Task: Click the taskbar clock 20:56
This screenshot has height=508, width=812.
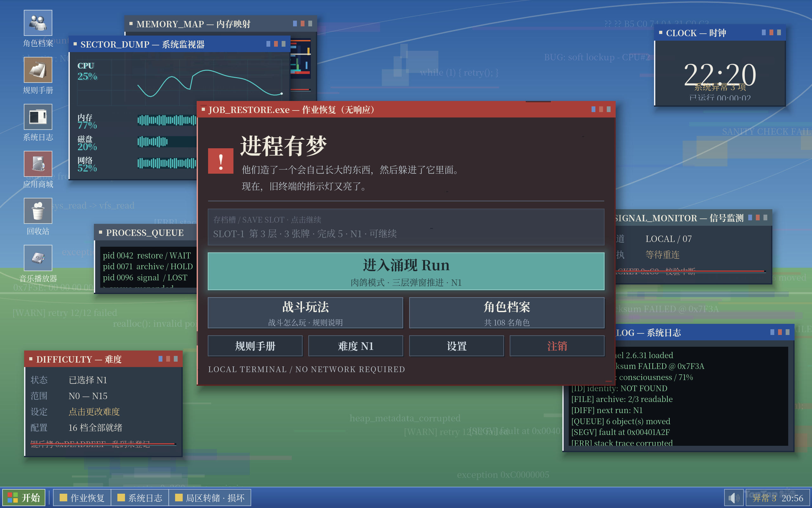Action: point(792,498)
